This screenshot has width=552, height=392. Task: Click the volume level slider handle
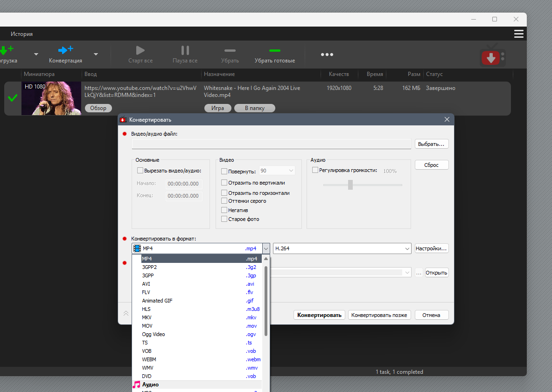coord(350,185)
